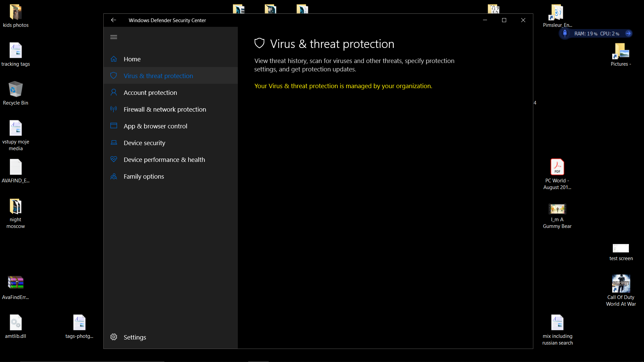Select the Pimsleur_En... shortcut icon
The height and width of the screenshot is (362, 644).
coord(557,16)
